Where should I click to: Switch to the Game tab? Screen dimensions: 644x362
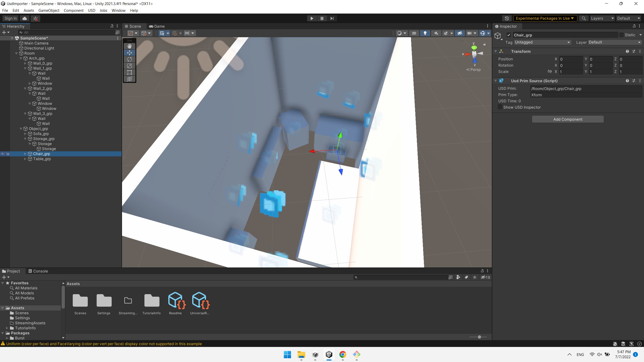coord(157,26)
